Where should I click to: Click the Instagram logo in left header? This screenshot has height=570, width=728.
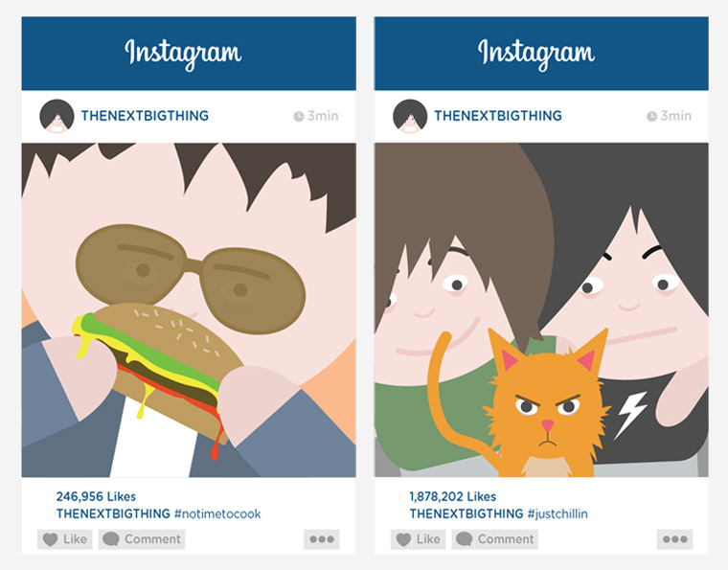(183, 54)
